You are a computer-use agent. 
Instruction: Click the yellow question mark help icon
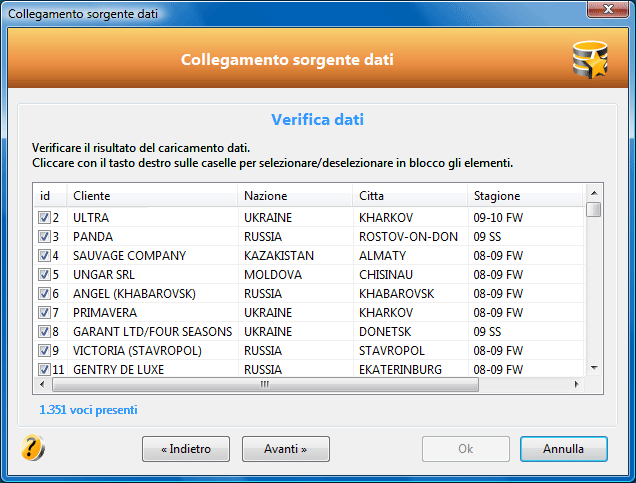pos(32,448)
